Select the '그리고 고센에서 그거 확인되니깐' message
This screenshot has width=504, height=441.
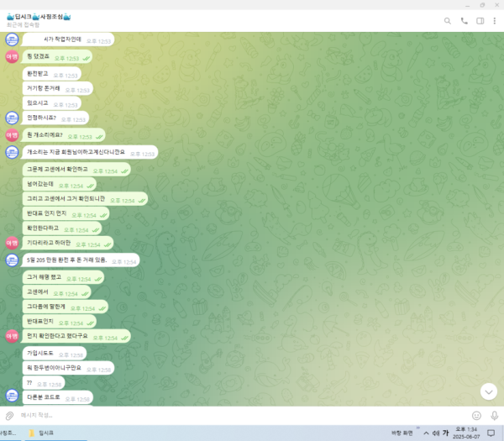(85, 199)
